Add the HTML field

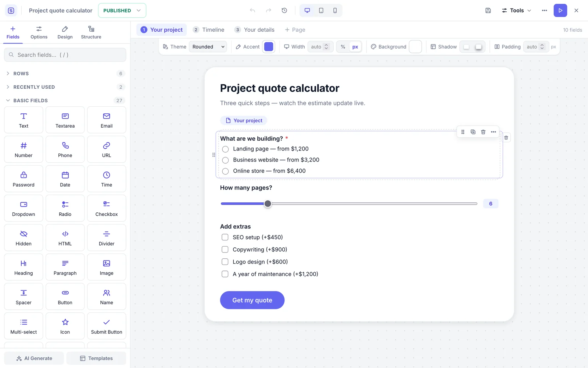(x=65, y=238)
